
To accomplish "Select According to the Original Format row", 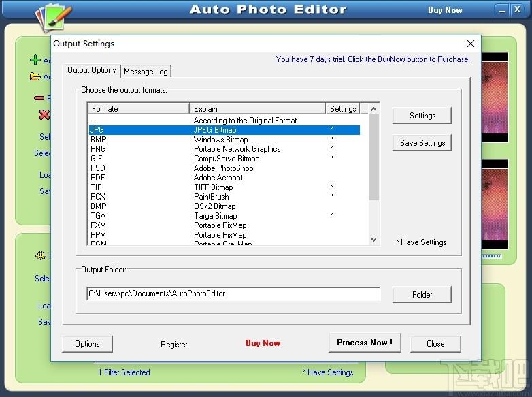I will click(x=225, y=121).
